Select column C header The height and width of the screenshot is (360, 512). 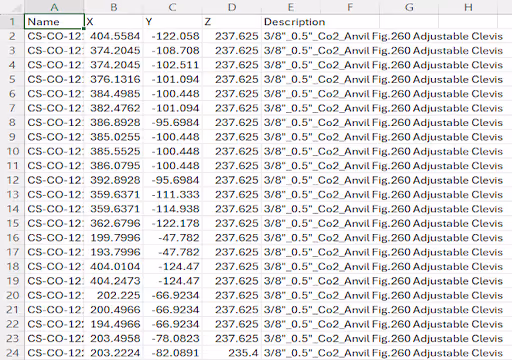[172, 7]
